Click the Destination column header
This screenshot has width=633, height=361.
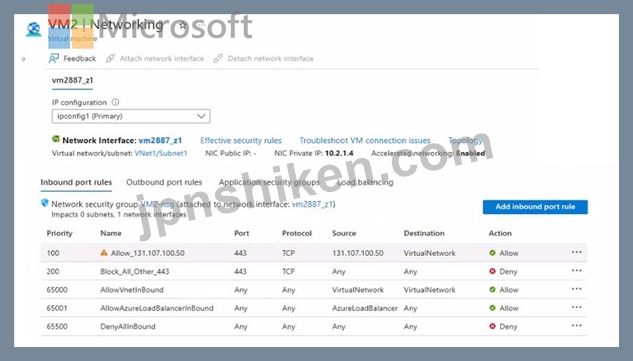pyautogui.click(x=424, y=233)
